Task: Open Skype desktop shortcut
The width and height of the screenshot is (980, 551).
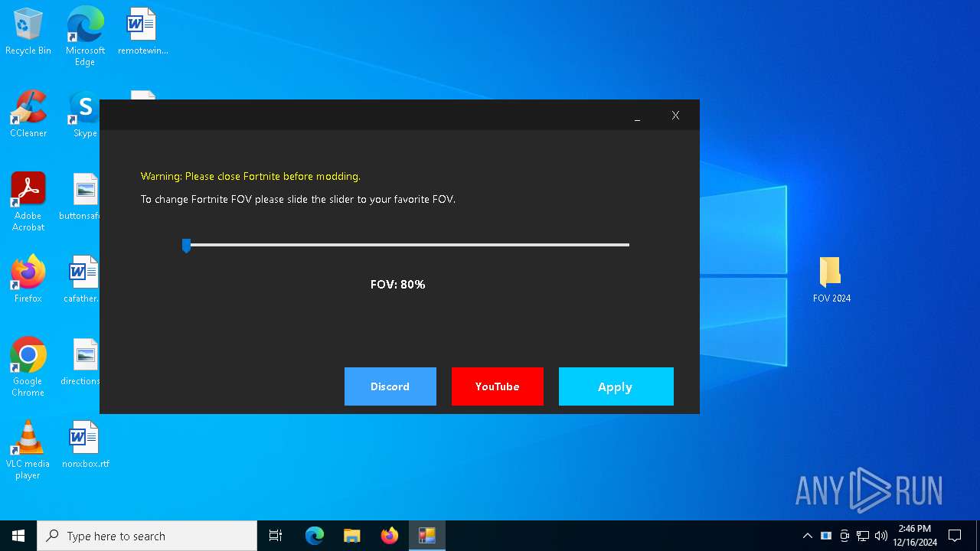Action: [85, 115]
